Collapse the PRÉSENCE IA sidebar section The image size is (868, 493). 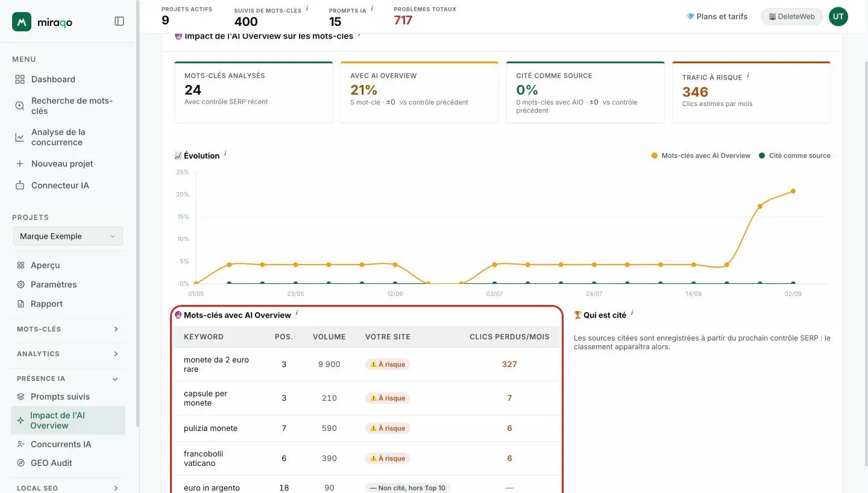pos(68,378)
